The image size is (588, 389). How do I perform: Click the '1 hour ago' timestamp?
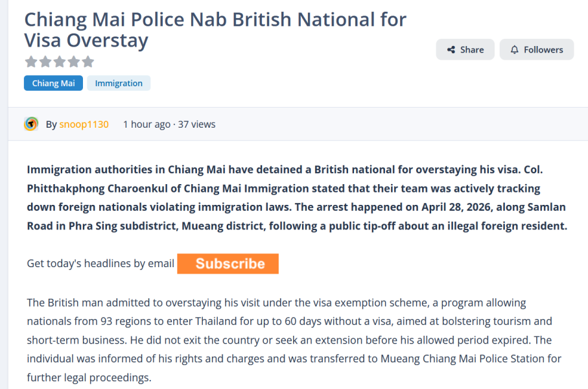147,124
